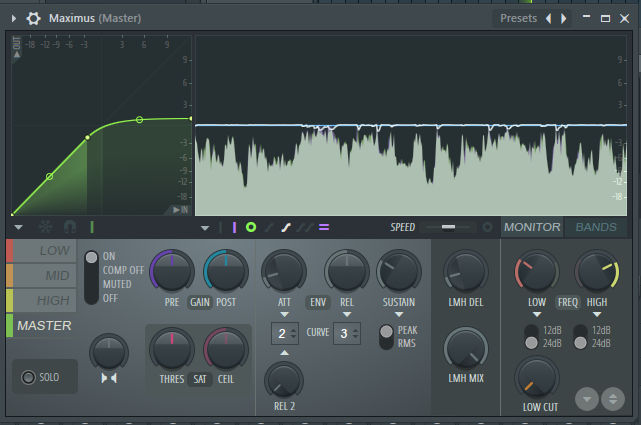
Task: Toggle the SOLO button
Action: [x=45, y=377]
